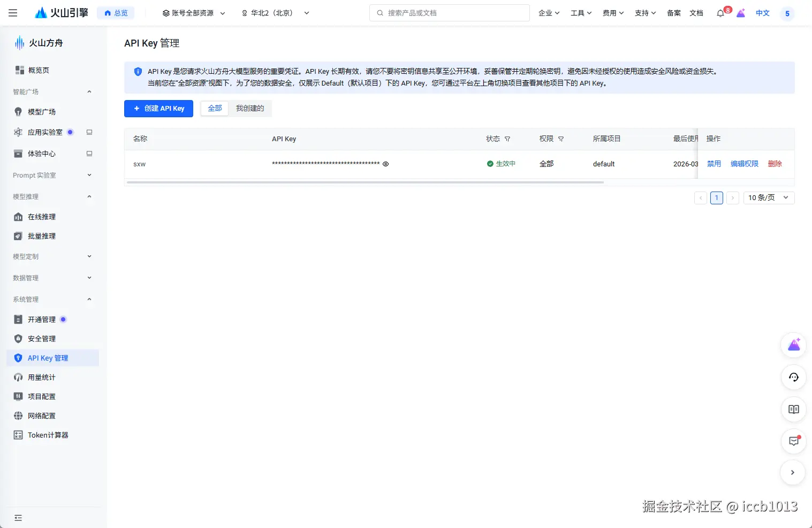812x528 pixels.
Task: Click the 创建 API Key button
Action: 158,108
